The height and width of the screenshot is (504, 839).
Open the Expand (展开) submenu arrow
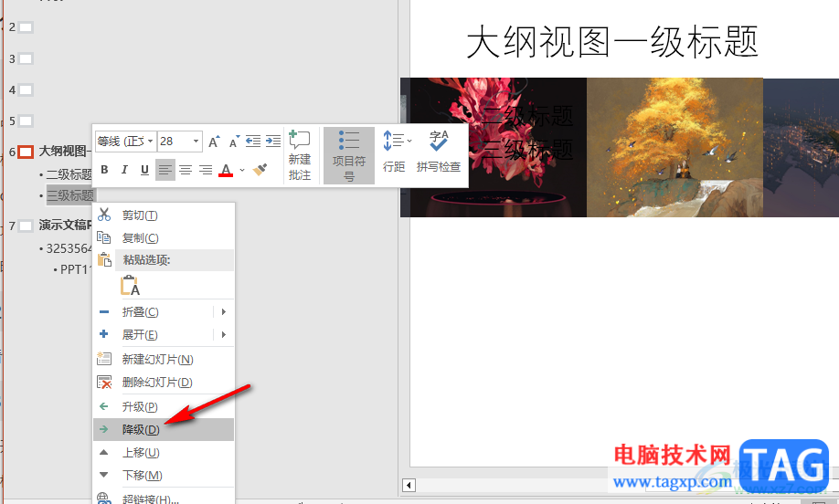[224, 334]
